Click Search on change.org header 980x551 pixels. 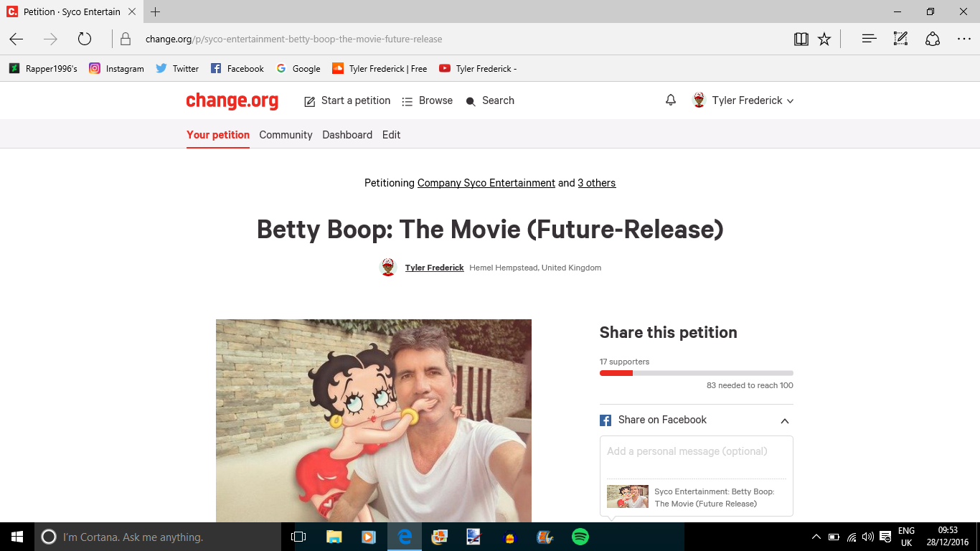click(x=490, y=100)
